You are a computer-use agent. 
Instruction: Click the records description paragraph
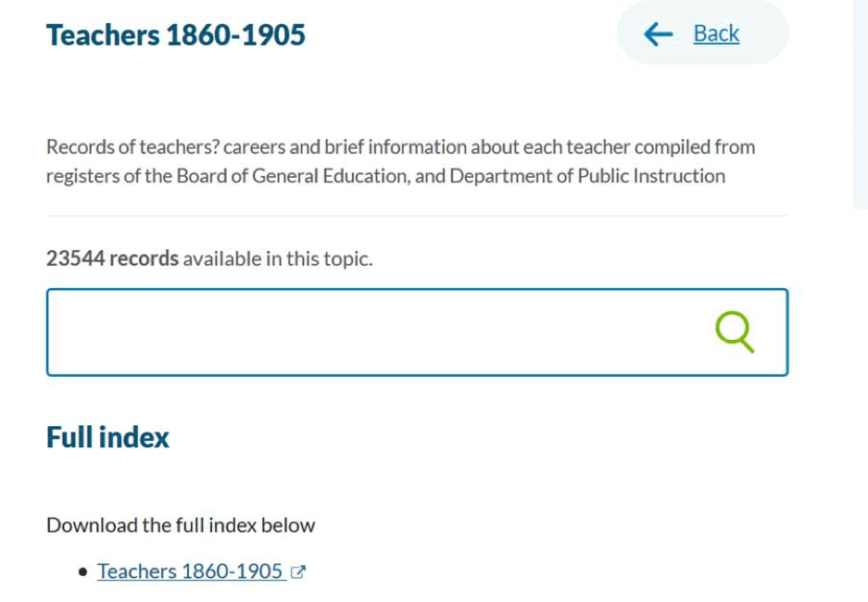(400, 161)
